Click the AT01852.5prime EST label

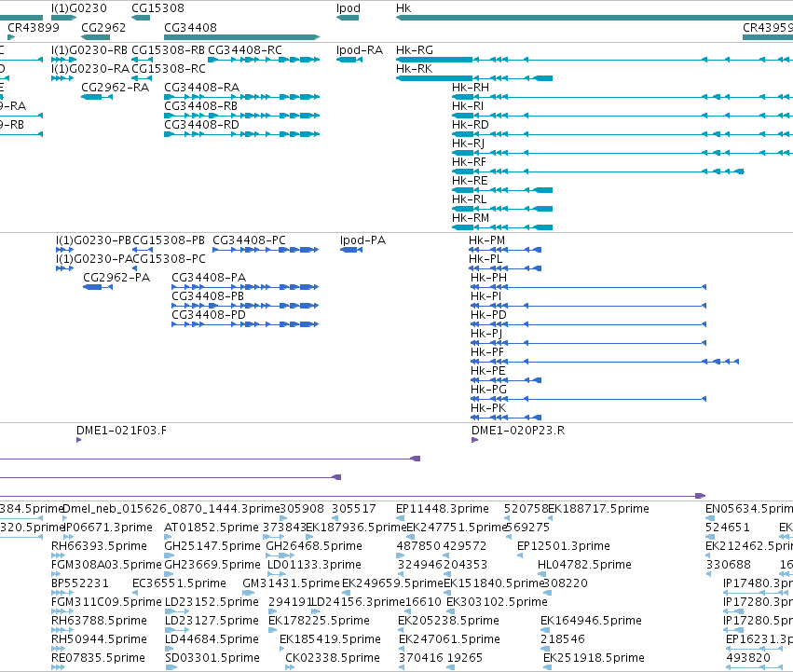(212, 528)
